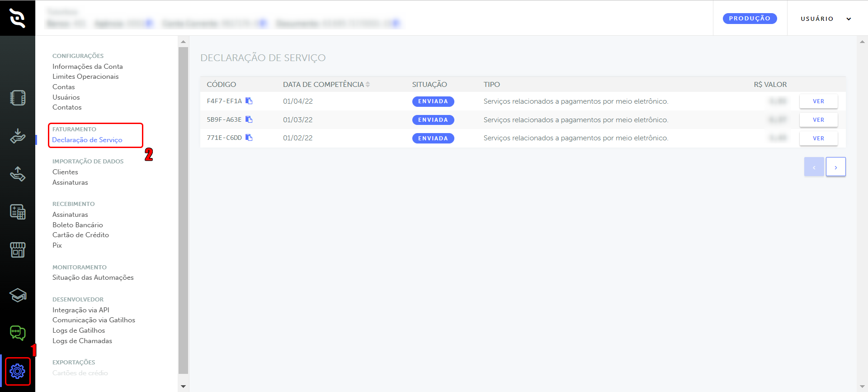The image size is (868, 392).
Task: Go to the previous page of declarations
Action: [814, 167]
